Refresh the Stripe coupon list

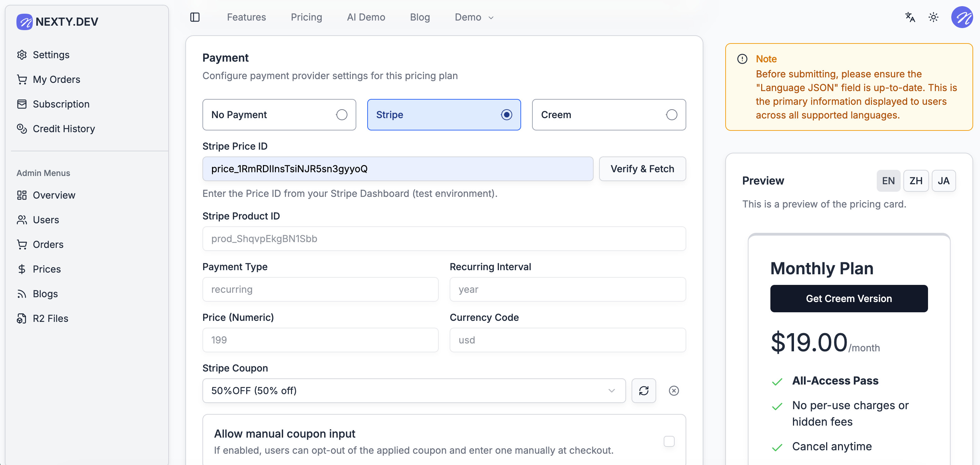coord(643,390)
